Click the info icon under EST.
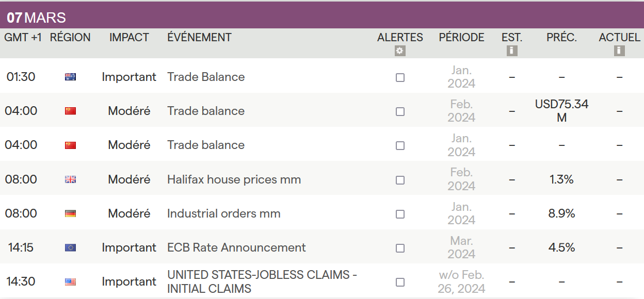 (512, 51)
